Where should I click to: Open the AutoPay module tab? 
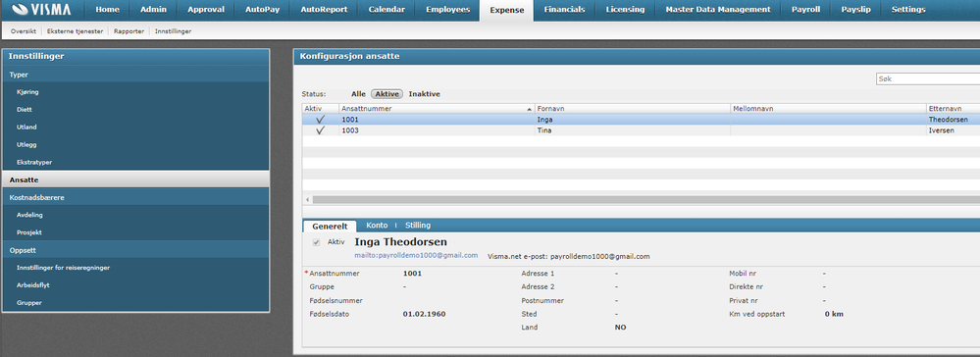click(262, 10)
